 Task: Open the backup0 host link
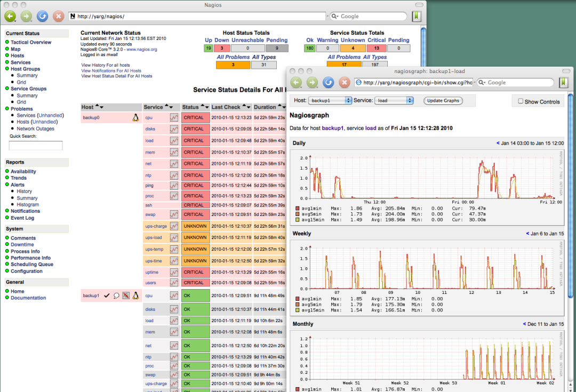click(x=91, y=117)
